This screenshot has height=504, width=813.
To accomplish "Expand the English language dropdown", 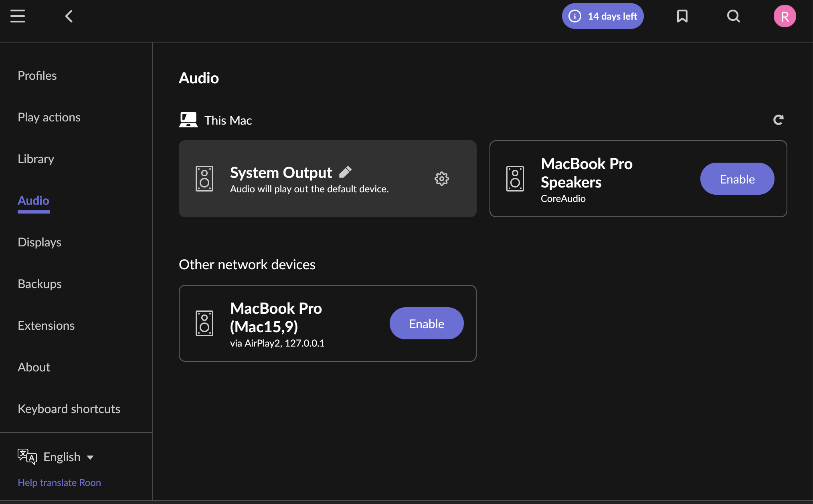I will 68,457.
